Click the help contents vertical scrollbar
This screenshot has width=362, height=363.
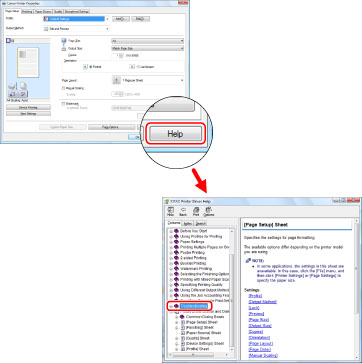click(x=232, y=290)
